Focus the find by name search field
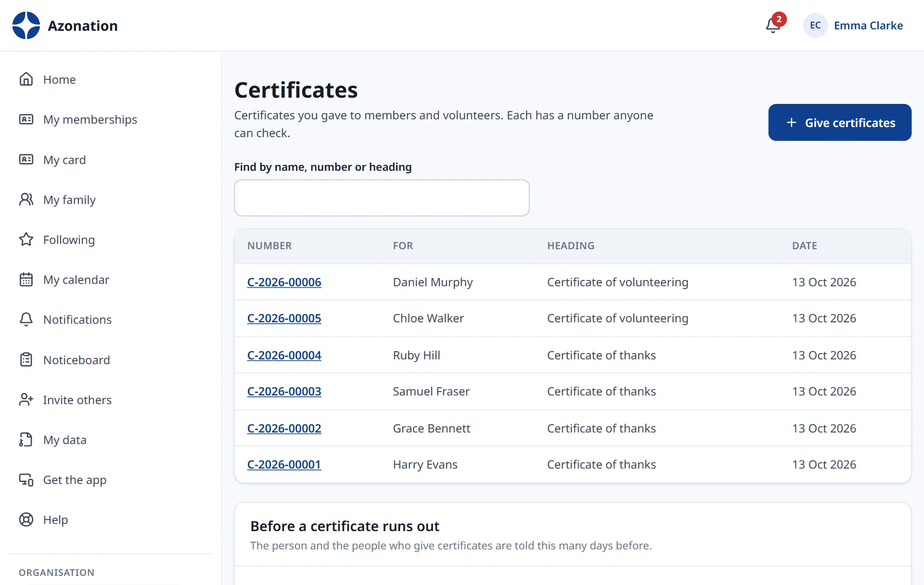The height and width of the screenshot is (585, 924). (382, 198)
